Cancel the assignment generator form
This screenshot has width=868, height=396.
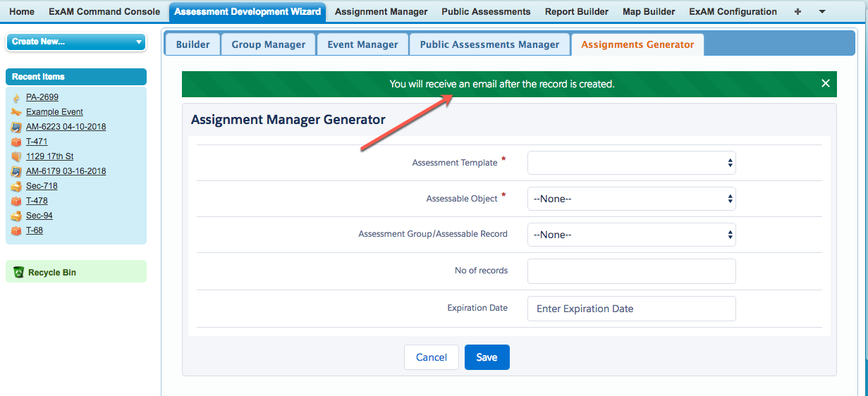pyautogui.click(x=431, y=357)
